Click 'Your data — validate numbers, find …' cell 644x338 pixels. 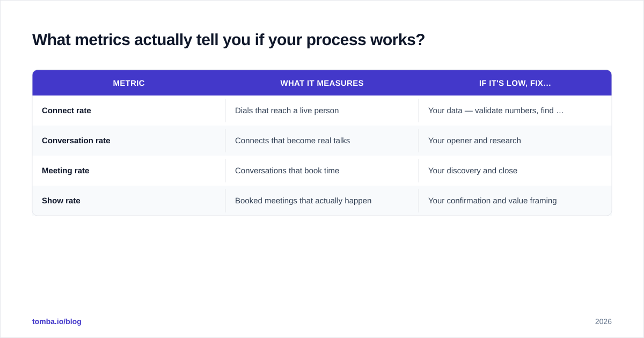pyautogui.click(x=515, y=111)
